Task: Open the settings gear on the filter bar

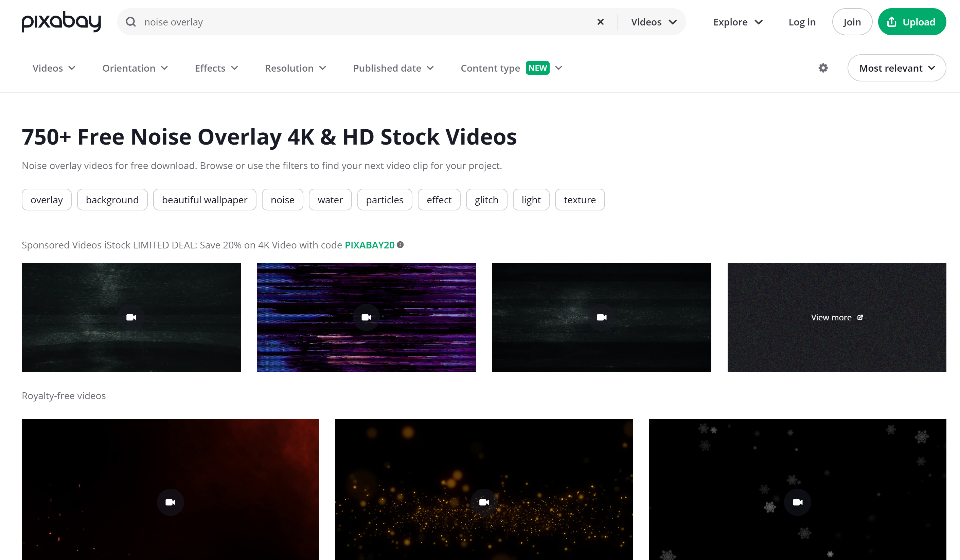Action: tap(822, 68)
